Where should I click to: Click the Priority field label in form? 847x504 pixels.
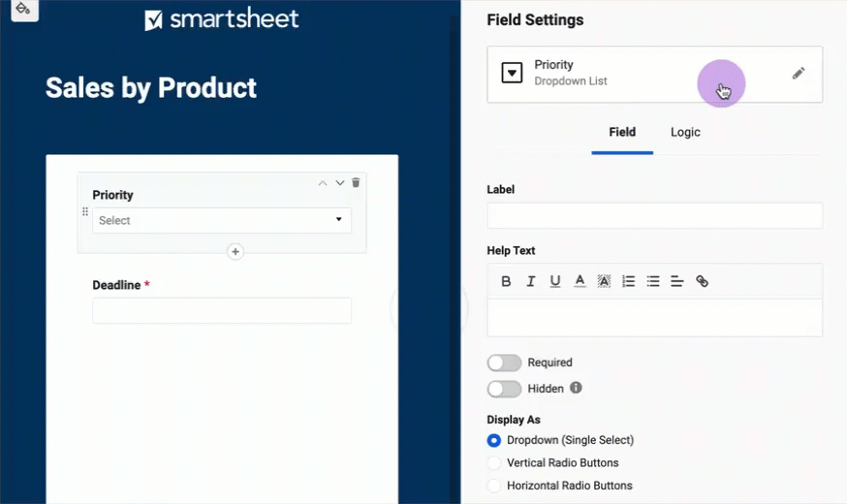[112, 195]
